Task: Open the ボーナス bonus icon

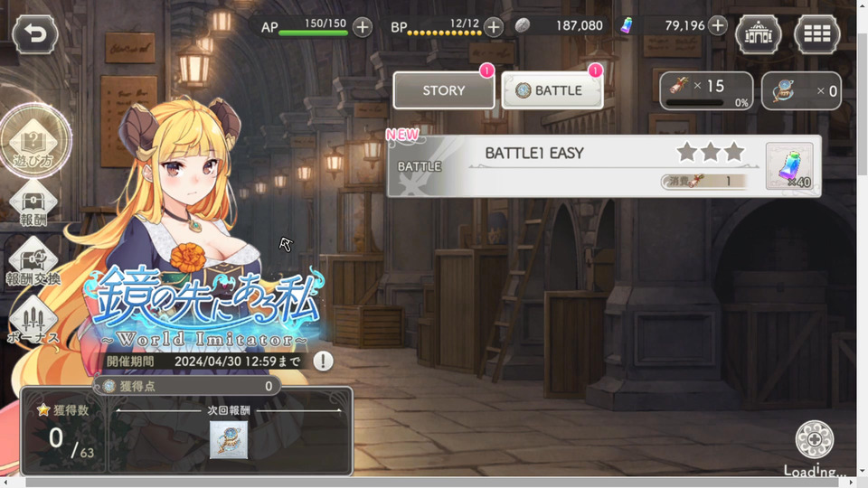Action: point(33,322)
